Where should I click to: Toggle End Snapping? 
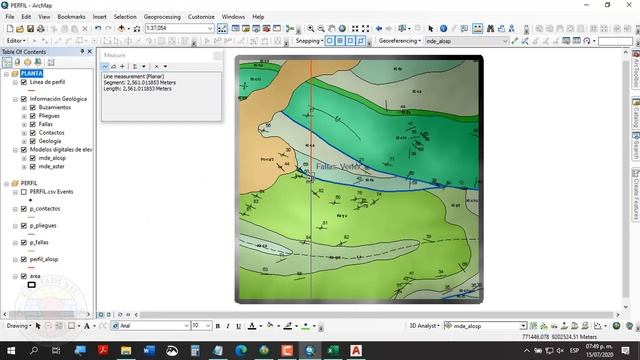tap(340, 41)
